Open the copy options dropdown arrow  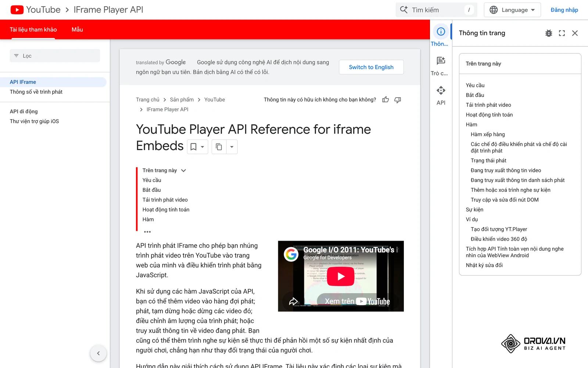(x=232, y=147)
